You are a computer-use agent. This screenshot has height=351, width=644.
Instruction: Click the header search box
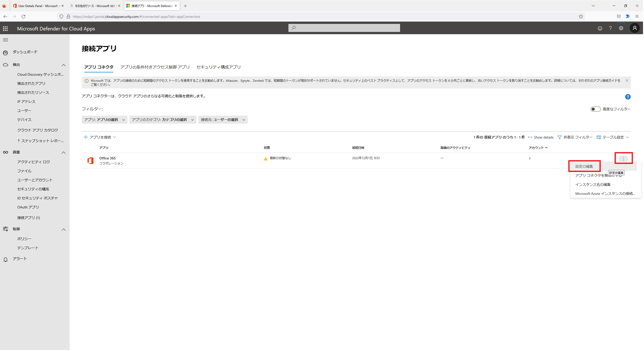[345, 28]
